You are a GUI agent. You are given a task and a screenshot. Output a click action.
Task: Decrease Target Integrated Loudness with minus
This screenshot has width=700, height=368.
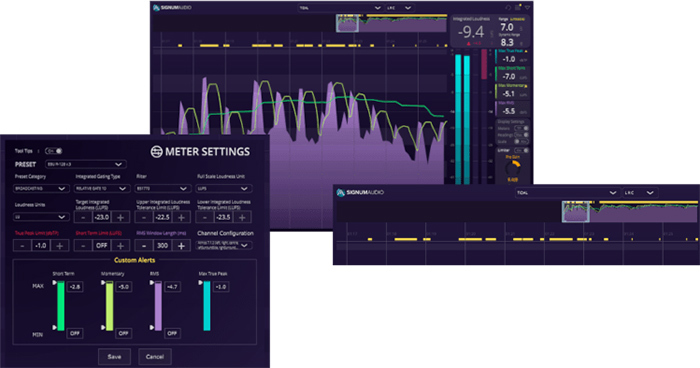(83, 217)
